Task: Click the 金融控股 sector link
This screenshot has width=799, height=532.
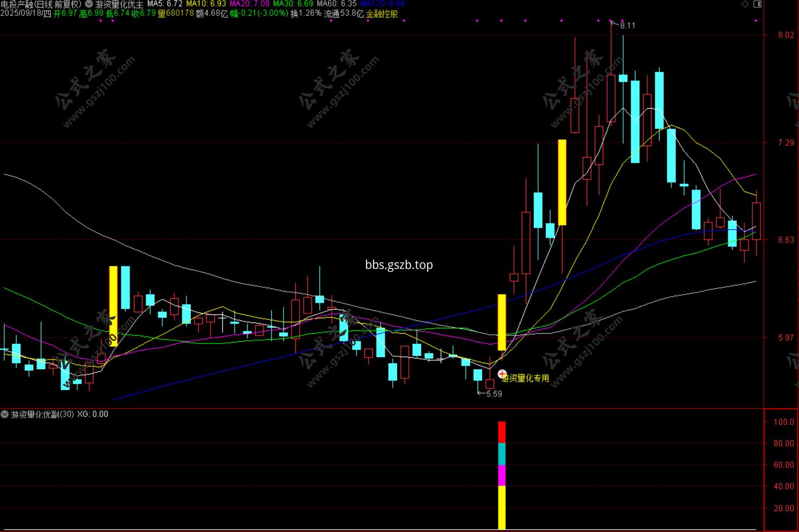Action: 382,13
